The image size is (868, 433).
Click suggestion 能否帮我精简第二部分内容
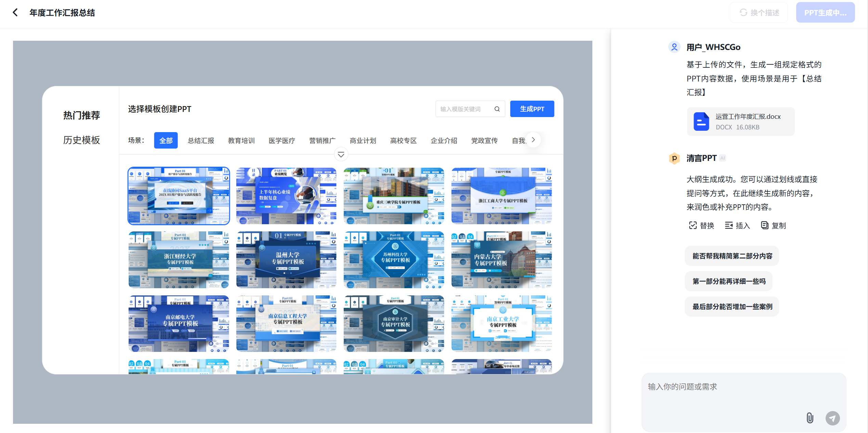tap(732, 256)
